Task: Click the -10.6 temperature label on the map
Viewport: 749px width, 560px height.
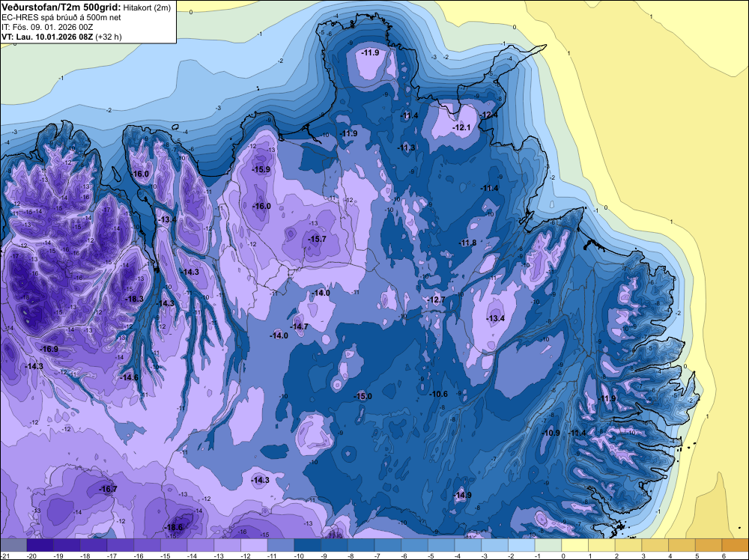Action: tap(438, 394)
